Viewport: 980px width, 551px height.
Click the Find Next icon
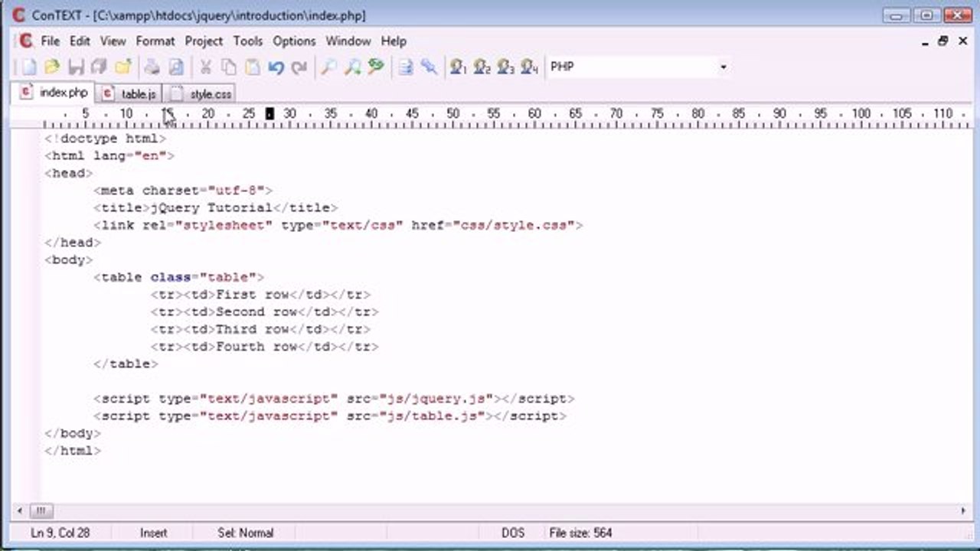coord(352,67)
